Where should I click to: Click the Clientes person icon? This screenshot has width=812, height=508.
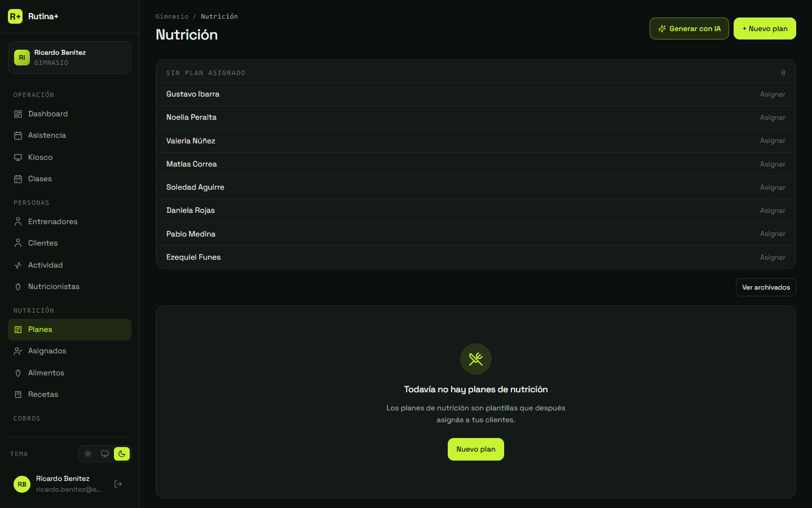click(18, 243)
